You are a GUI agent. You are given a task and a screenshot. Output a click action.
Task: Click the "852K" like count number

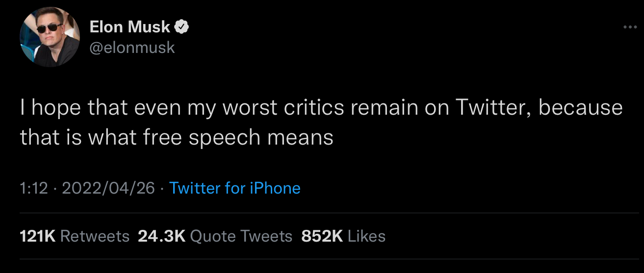pyautogui.click(x=322, y=236)
